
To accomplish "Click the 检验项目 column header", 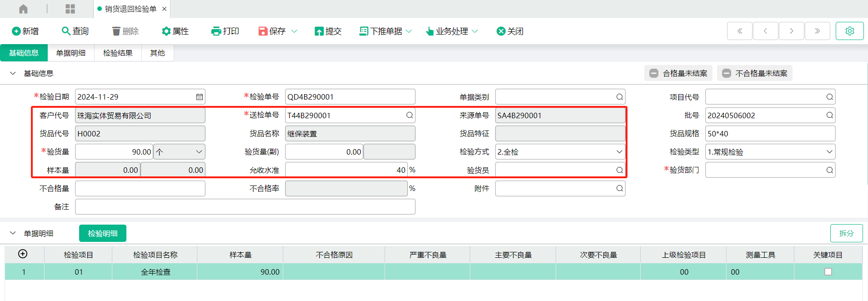I will 78,255.
